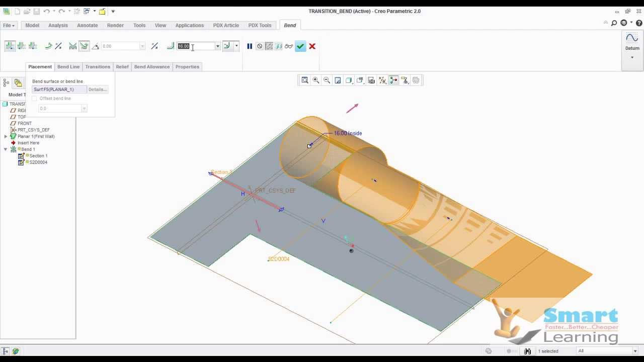The image size is (644, 362).
Task: Select bend to end of angle option
Action: (73, 46)
